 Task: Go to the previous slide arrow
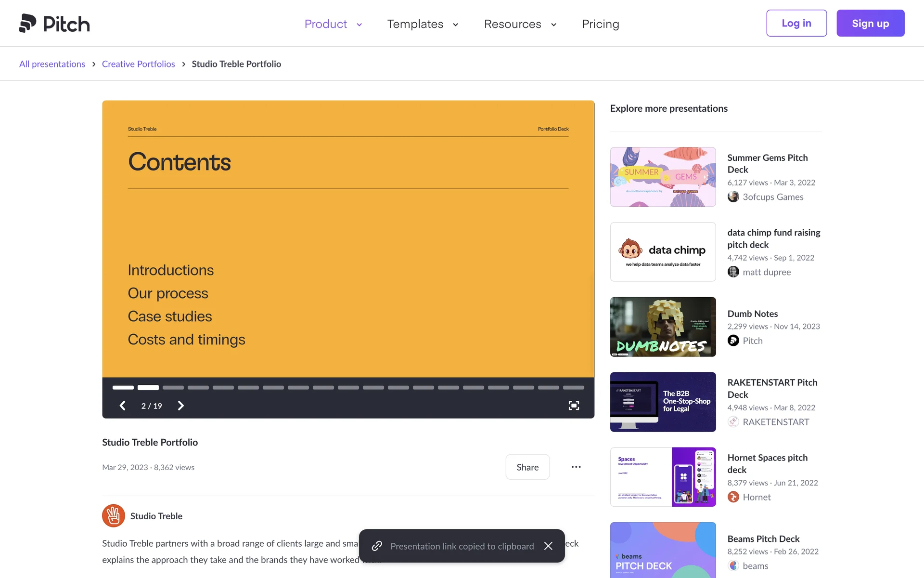point(123,406)
